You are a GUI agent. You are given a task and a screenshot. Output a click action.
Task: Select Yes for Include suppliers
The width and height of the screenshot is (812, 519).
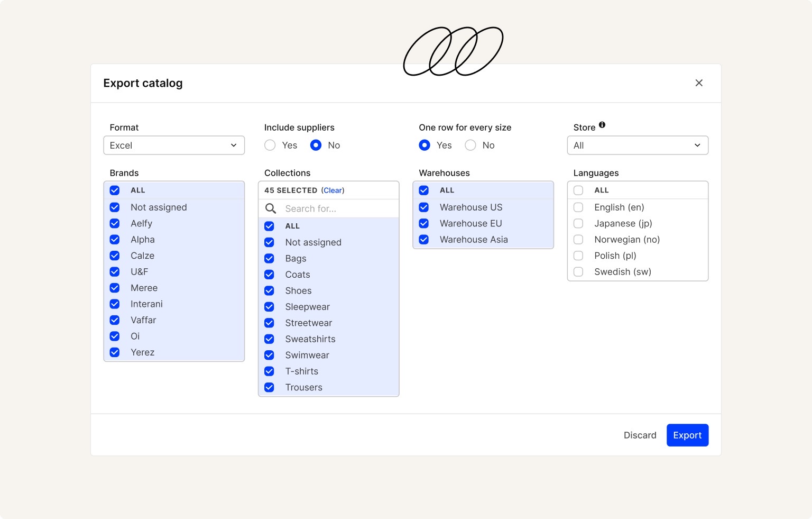click(x=270, y=145)
